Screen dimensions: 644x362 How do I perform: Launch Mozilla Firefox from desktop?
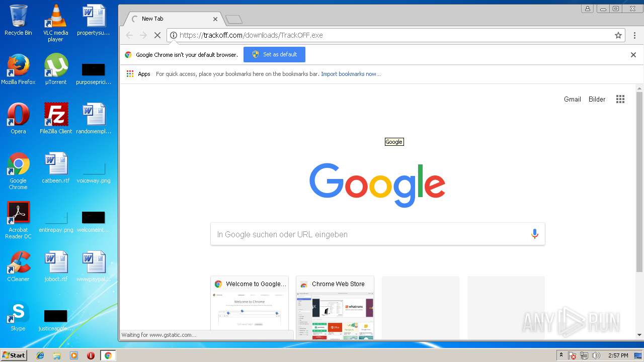18,69
